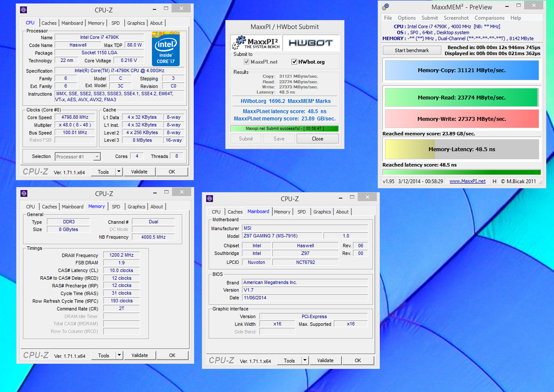Click the CPU-Z title icon in the Mainboard window
554x392 pixels.
pyautogui.click(x=209, y=199)
